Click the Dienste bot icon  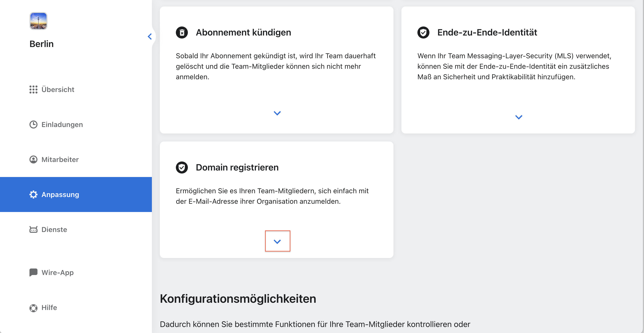click(x=33, y=230)
